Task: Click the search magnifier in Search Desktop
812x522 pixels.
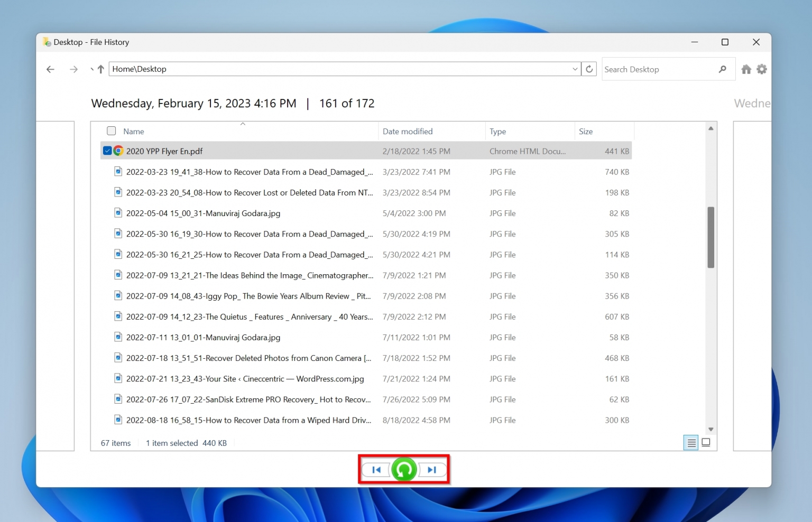Action: 723,69
